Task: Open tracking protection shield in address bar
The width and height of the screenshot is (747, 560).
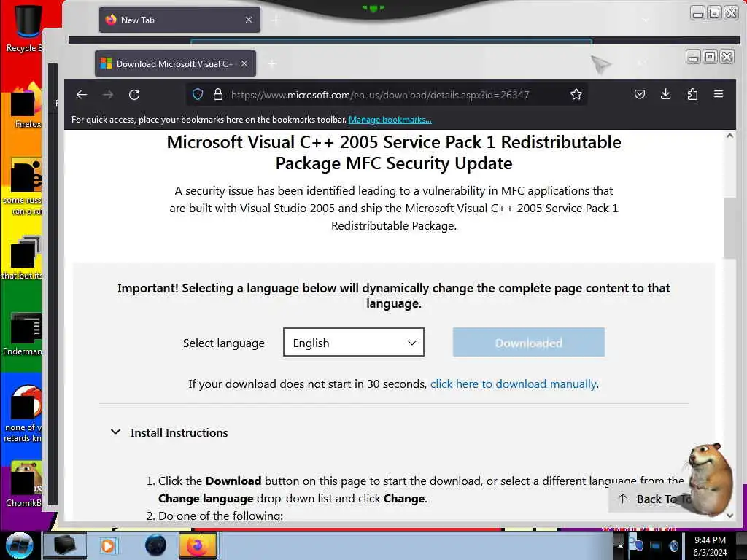Action: point(198,94)
